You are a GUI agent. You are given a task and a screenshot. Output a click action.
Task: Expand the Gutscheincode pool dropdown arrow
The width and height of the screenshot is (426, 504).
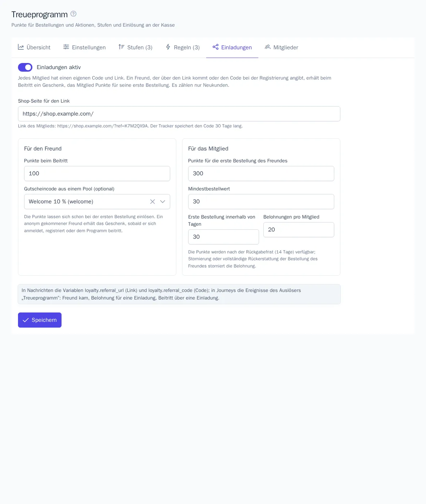(163, 202)
